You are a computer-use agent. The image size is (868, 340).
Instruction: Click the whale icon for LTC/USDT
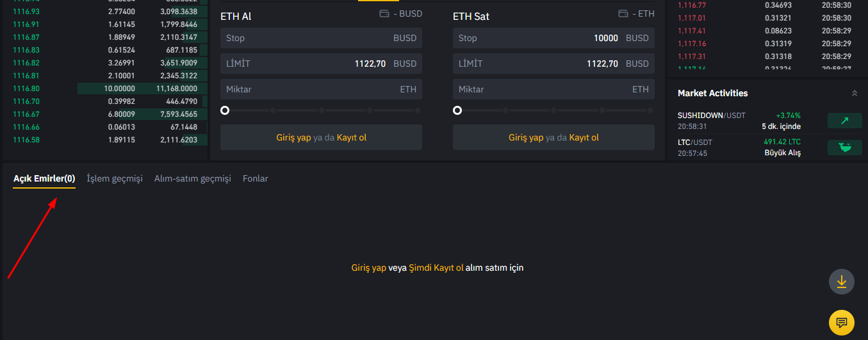tap(844, 148)
